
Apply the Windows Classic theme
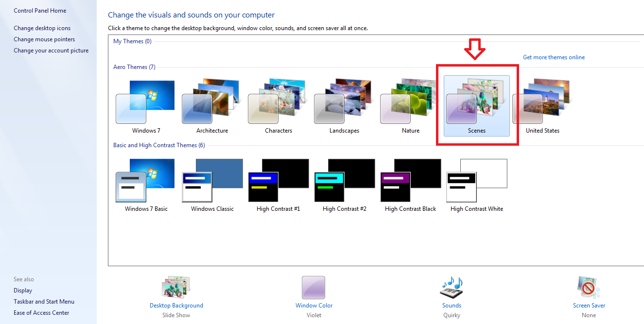[x=212, y=185]
